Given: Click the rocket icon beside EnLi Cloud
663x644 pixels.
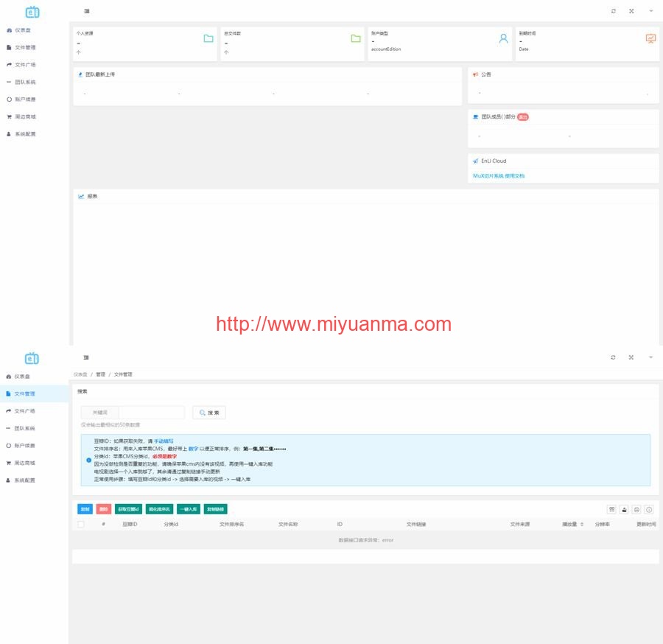Looking at the screenshot, I should tap(476, 161).
